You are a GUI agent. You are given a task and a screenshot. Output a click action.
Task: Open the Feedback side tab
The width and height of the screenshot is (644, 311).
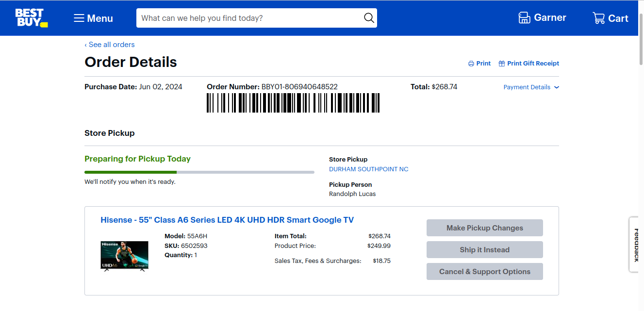tap(636, 245)
